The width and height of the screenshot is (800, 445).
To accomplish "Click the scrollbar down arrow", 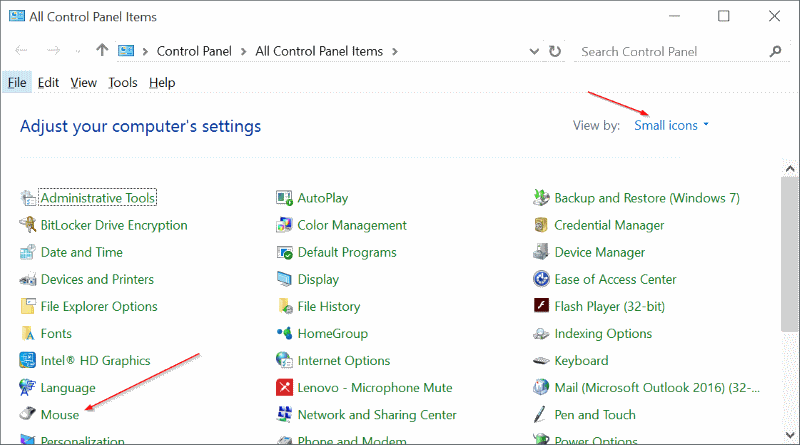I will pyautogui.click(x=790, y=435).
